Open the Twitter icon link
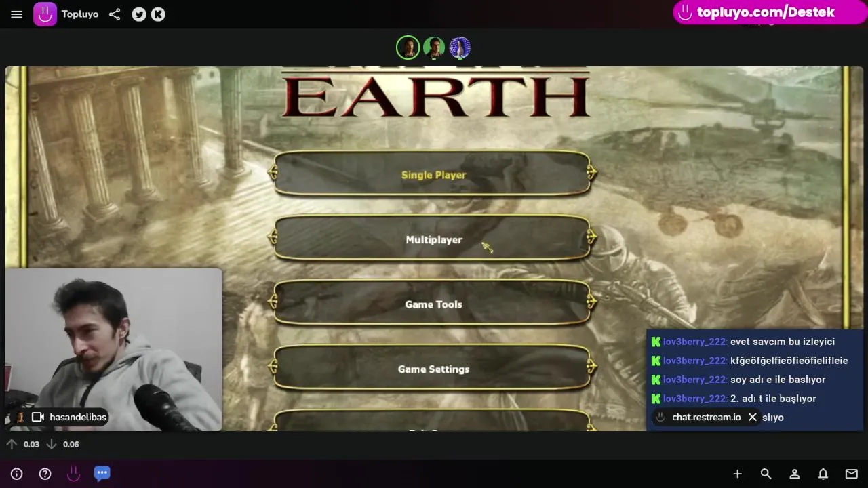This screenshot has height=488, width=868. (139, 14)
